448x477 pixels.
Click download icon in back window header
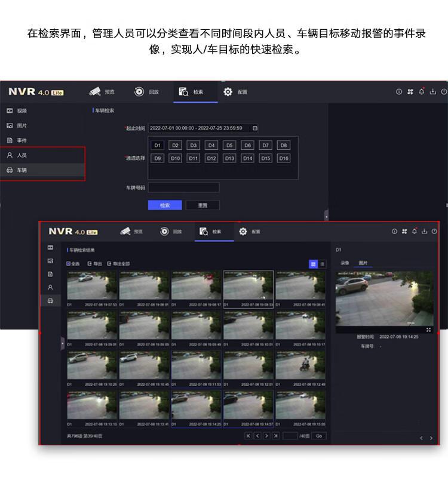coord(433,91)
